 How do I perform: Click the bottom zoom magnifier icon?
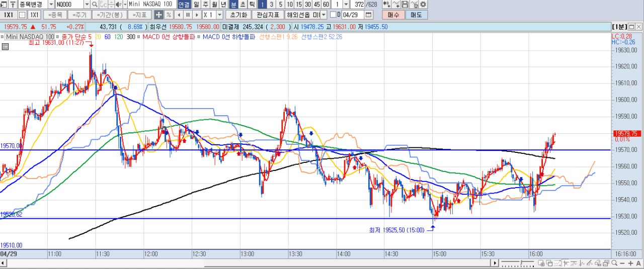point(614,263)
